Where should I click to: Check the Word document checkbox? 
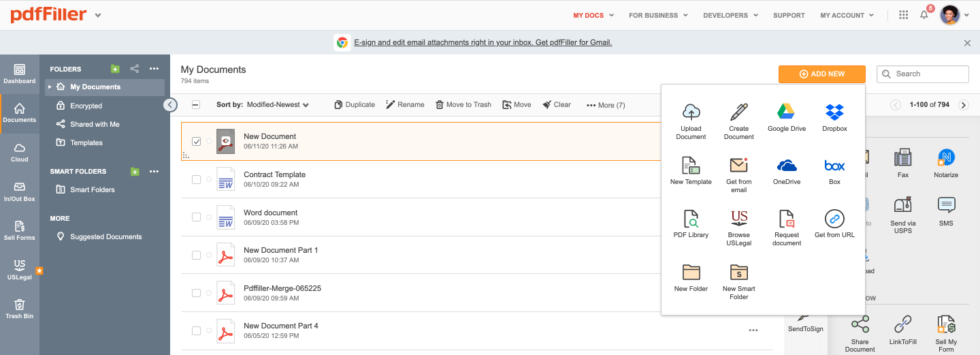point(197,217)
